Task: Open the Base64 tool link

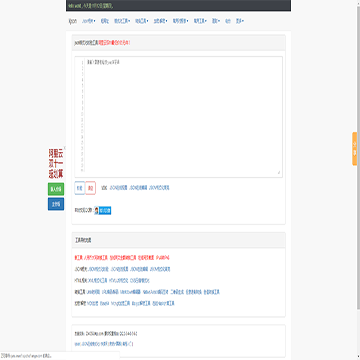Action: pyautogui.click(x=104, y=303)
